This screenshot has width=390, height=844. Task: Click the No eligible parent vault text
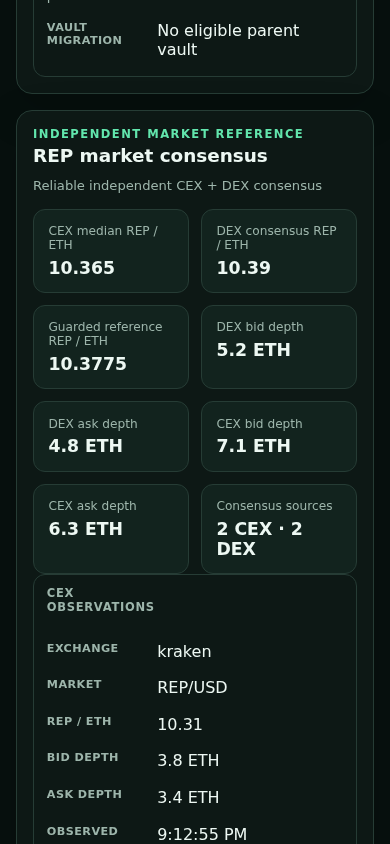pos(228,40)
